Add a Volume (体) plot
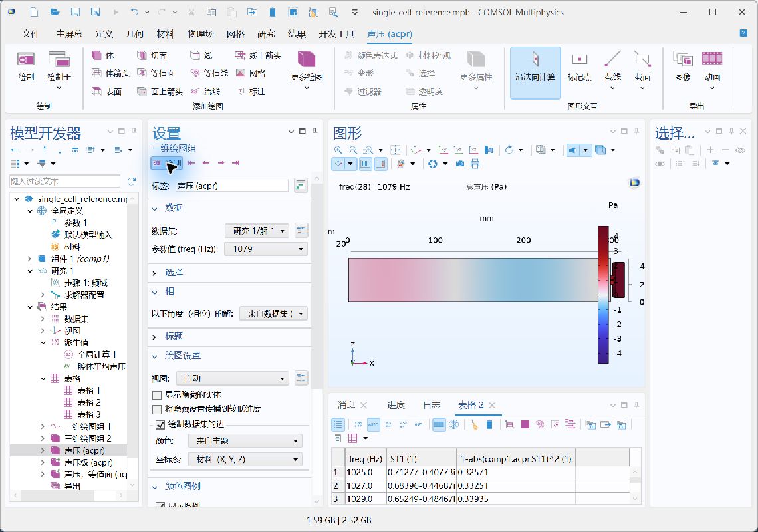758x532 pixels. (103, 55)
